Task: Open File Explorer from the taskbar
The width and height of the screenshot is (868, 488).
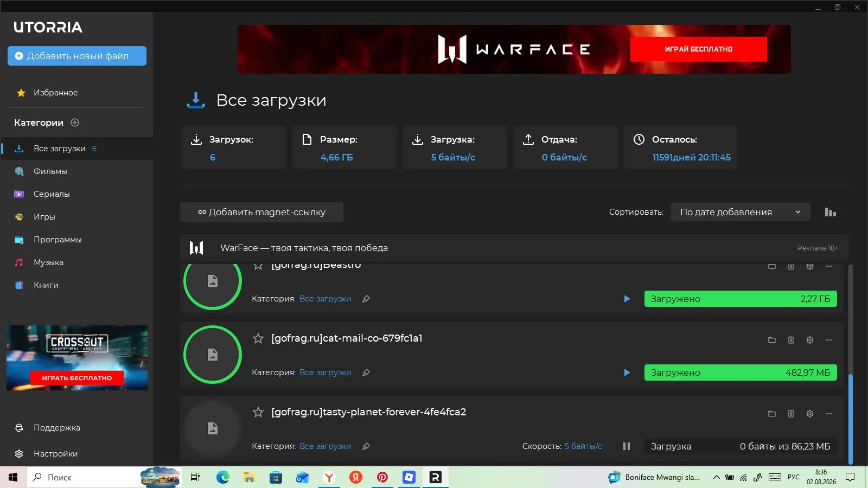Action: (249, 477)
